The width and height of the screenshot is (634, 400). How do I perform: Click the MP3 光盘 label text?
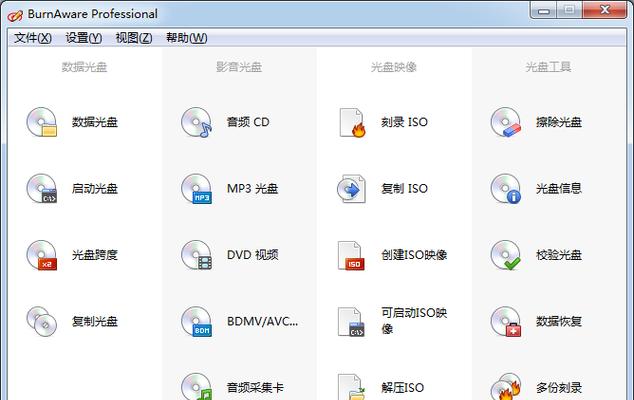pos(253,188)
